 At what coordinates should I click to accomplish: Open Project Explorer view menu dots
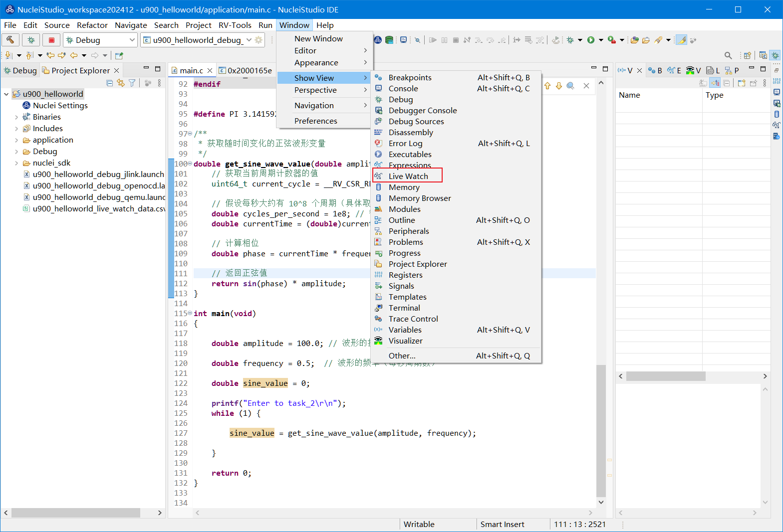pos(159,83)
